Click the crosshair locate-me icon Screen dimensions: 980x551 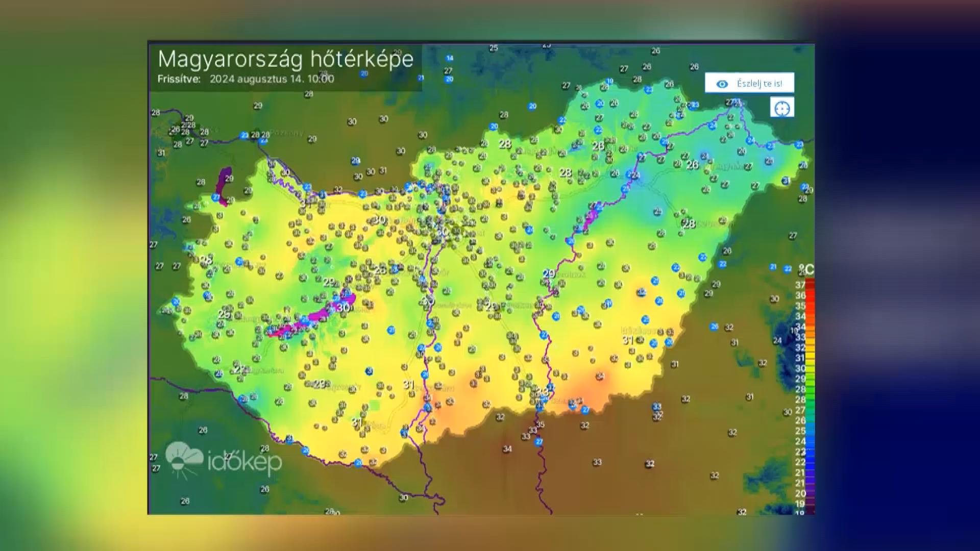click(782, 108)
